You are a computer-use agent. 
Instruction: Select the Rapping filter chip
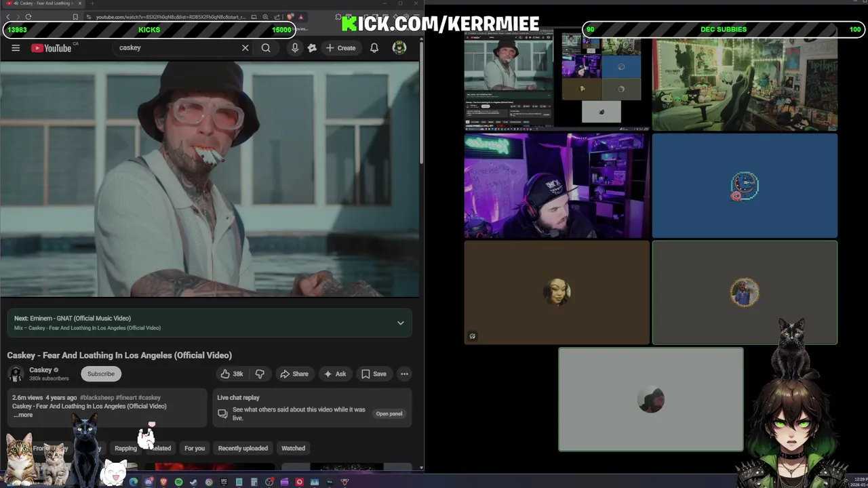125,448
